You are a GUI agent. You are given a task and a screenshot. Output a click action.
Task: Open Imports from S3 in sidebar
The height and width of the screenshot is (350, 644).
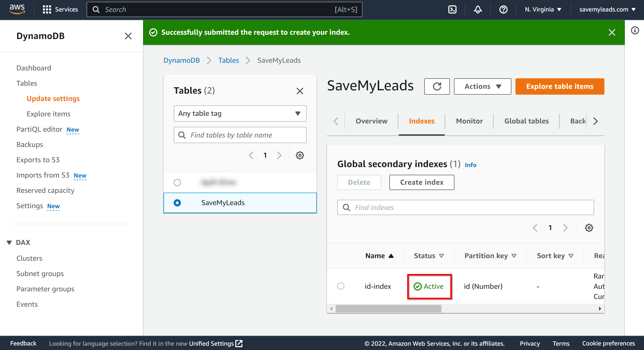[x=43, y=175]
